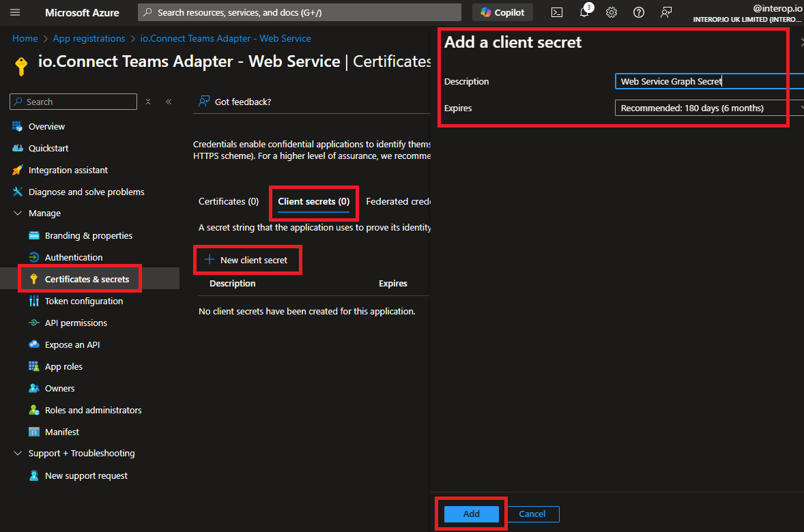Viewport: 804px width, 532px height.
Task: Collapse the Manage section in sidebar
Action: [x=18, y=213]
